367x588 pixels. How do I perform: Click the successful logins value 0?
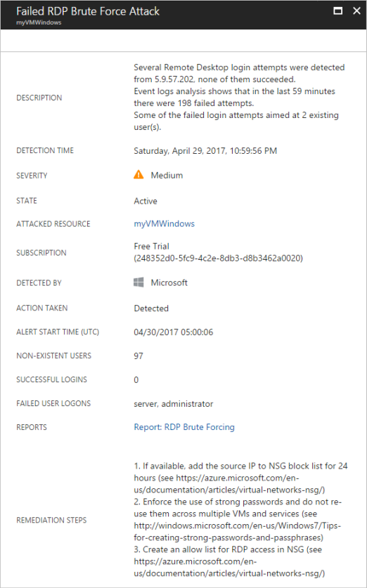point(136,380)
